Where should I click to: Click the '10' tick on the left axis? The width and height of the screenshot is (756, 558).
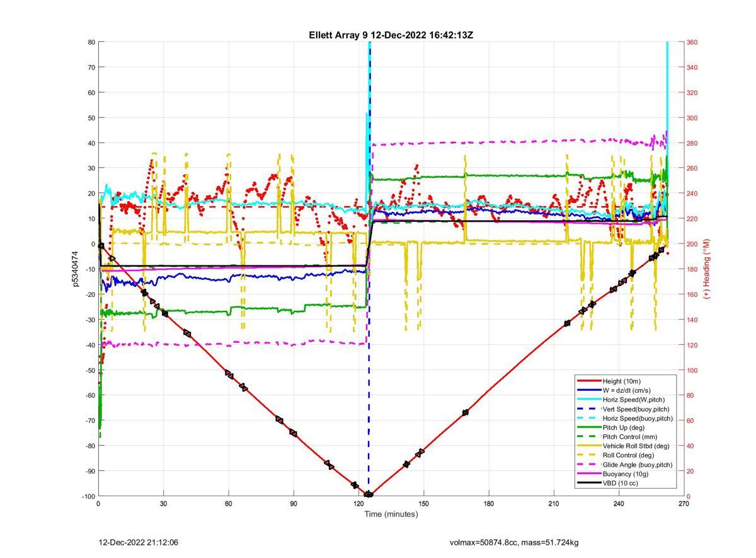[x=91, y=219]
